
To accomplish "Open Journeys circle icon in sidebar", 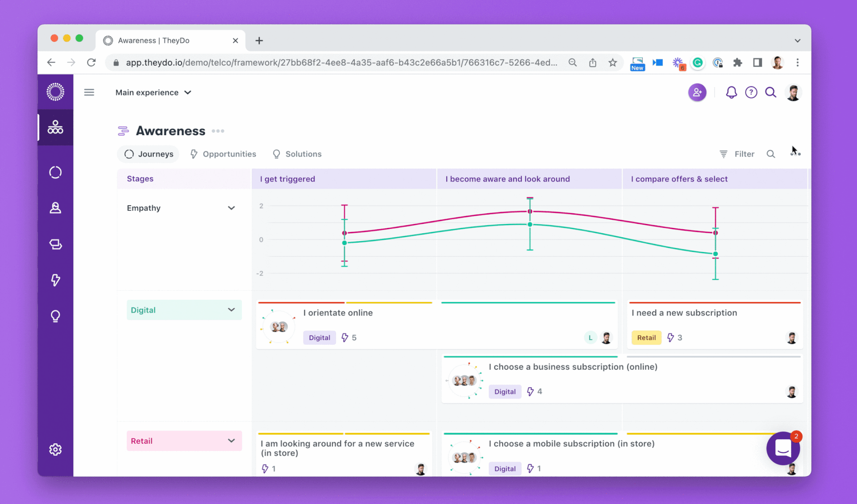I will point(55,172).
